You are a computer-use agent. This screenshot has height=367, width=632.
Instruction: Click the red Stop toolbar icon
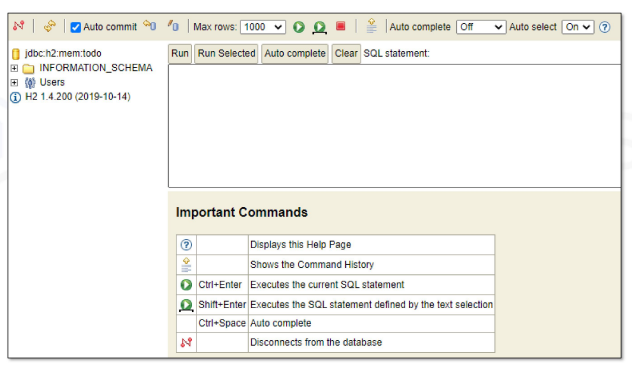pos(341,27)
